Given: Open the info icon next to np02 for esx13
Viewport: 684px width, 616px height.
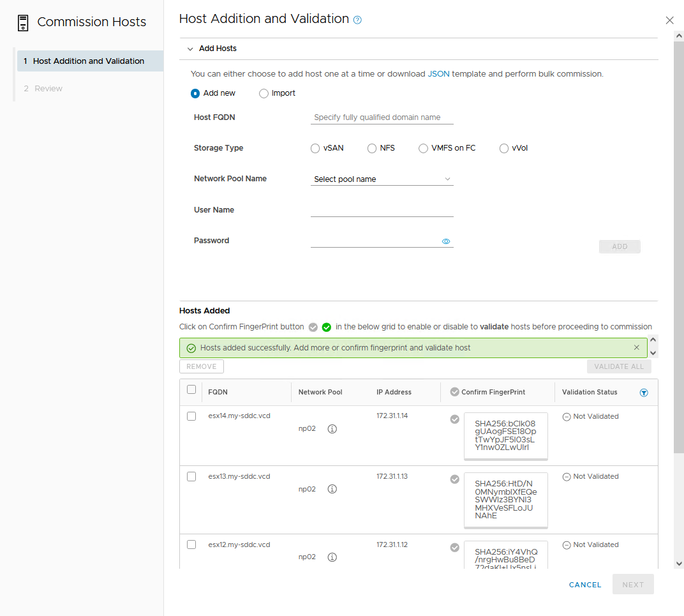Looking at the screenshot, I should tap(332, 489).
